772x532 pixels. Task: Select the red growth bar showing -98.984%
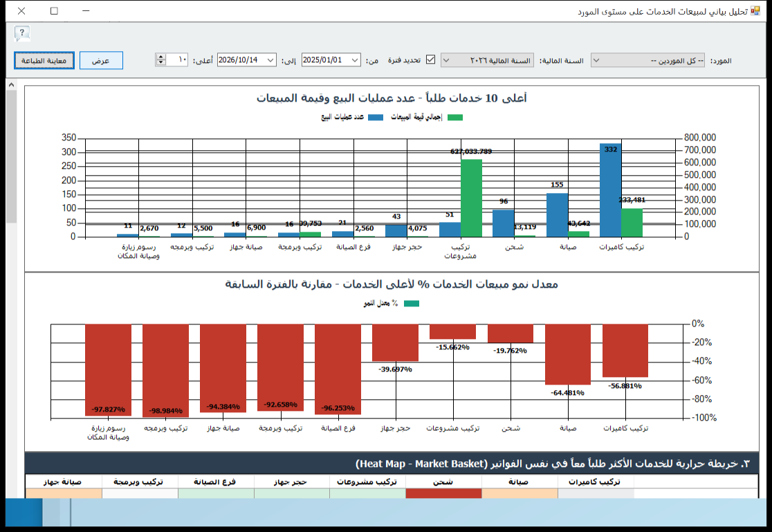[165, 370]
